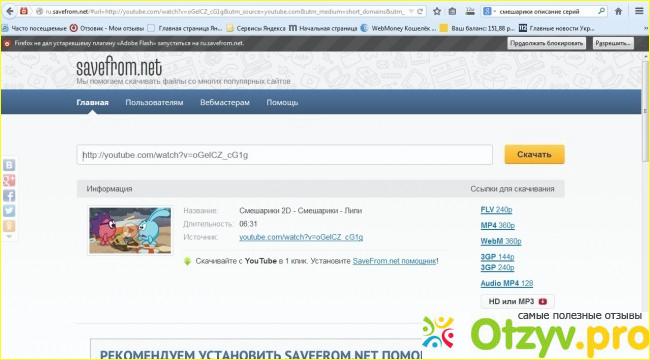Click the browser search box text

[x=539, y=12]
